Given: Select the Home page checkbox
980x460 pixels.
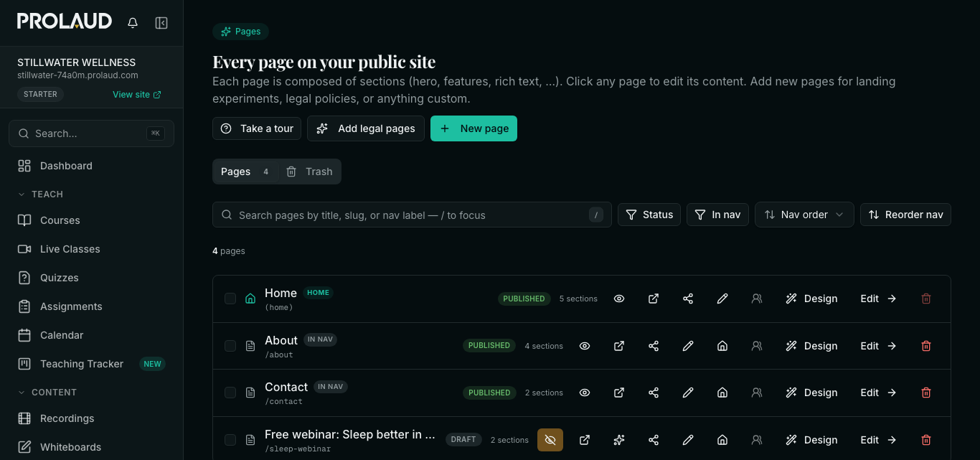Looking at the screenshot, I should click(230, 299).
